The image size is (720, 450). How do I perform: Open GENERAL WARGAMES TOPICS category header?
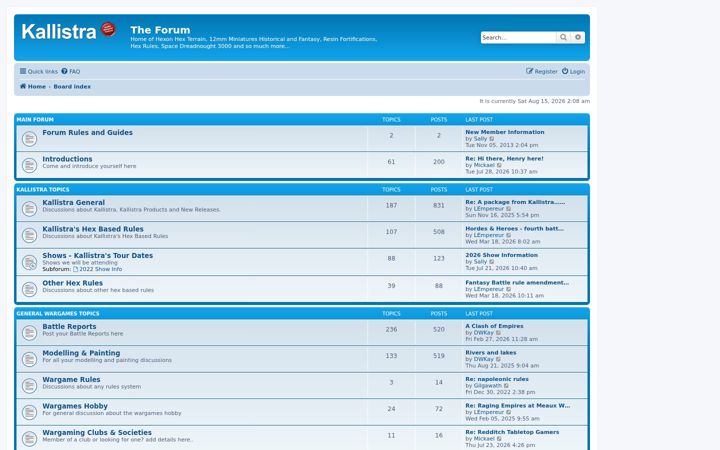click(58, 314)
